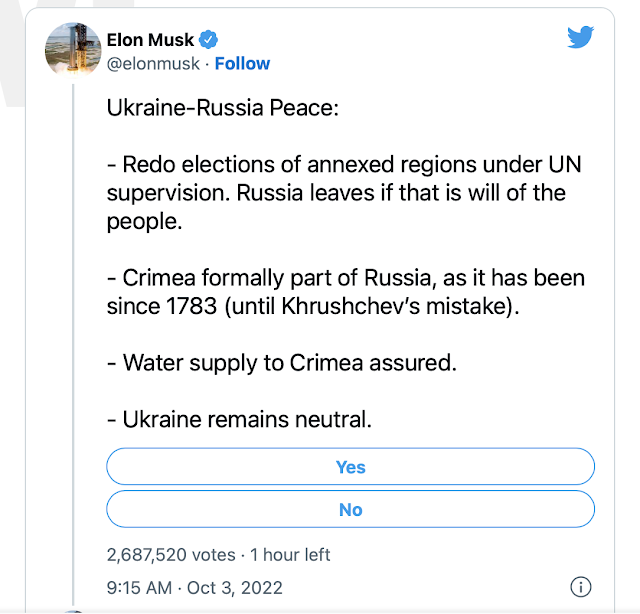
Task: Vote No in the poll
Action: pyautogui.click(x=350, y=510)
